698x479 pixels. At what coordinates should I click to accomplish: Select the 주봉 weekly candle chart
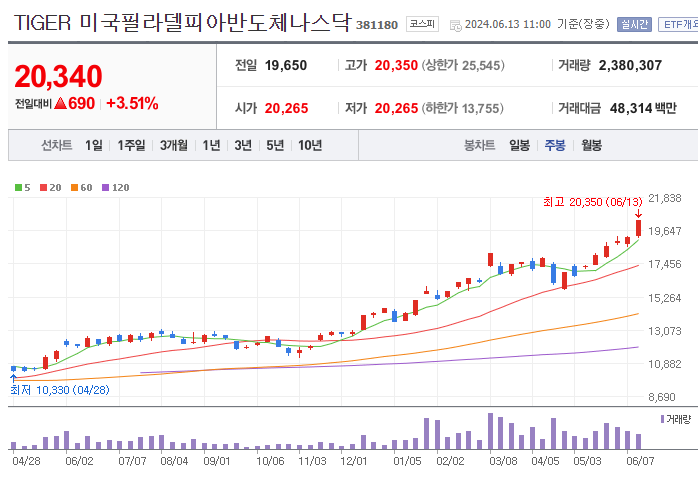(555, 145)
